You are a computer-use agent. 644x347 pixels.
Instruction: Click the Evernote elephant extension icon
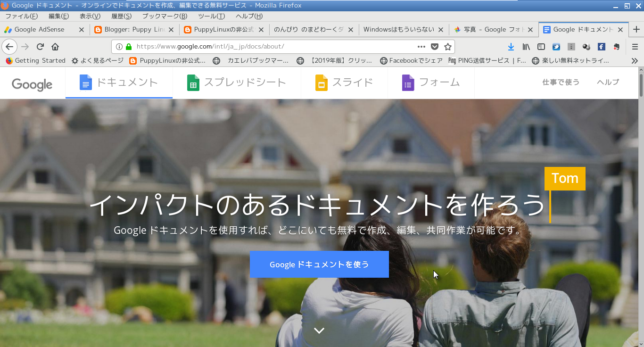pos(616,47)
